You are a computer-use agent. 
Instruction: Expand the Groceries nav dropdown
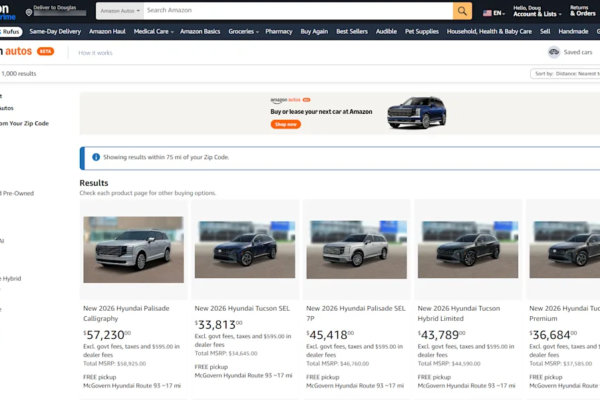(x=243, y=31)
